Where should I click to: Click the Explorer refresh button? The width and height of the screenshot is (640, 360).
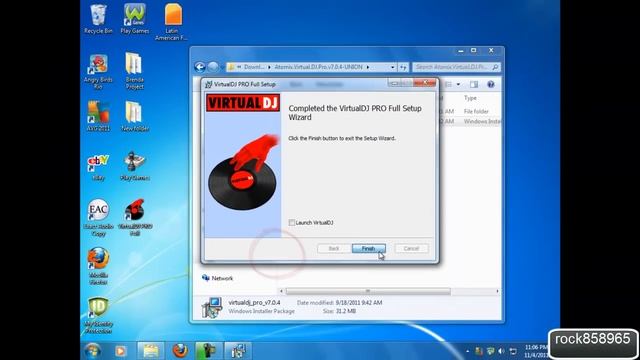point(403,67)
